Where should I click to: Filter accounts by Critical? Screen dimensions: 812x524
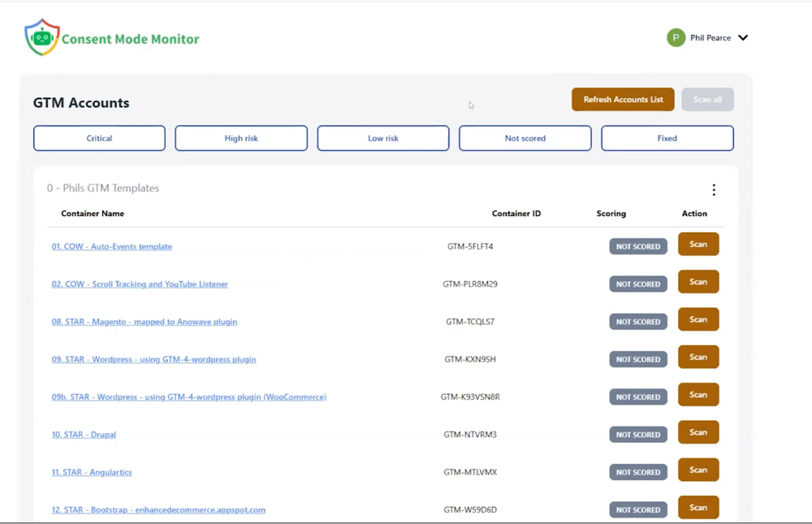[99, 137]
